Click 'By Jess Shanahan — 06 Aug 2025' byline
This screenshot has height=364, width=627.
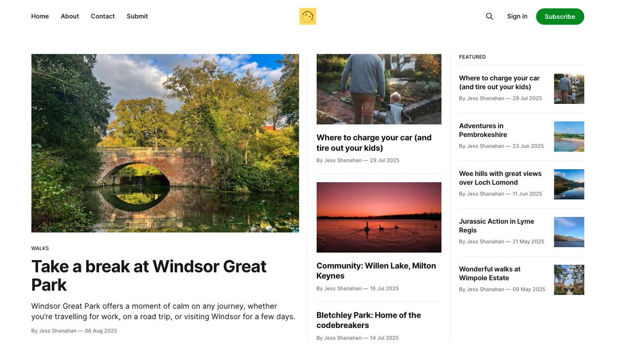(x=74, y=331)
